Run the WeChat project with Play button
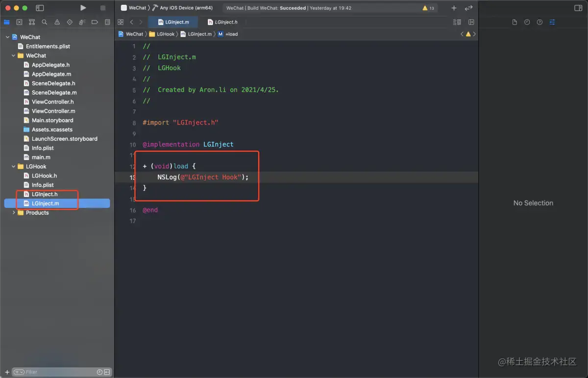Screen dimensions: 588x378 point(83,8)
